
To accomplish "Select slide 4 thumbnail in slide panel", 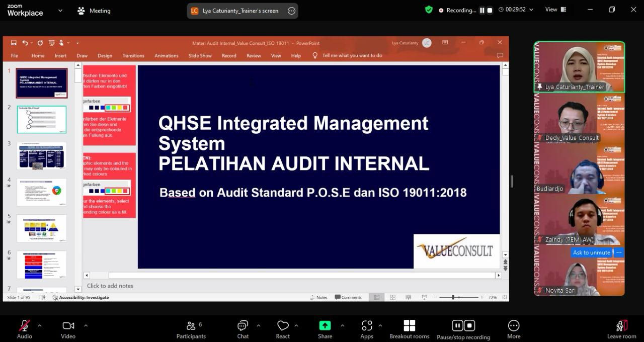I will coord(42,192).
